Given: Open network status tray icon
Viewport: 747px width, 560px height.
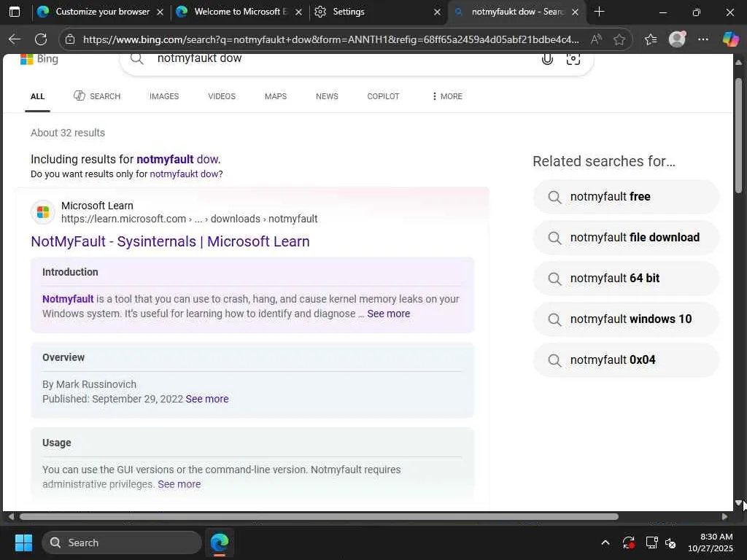Looking at the screenshot, I should 651,542.
